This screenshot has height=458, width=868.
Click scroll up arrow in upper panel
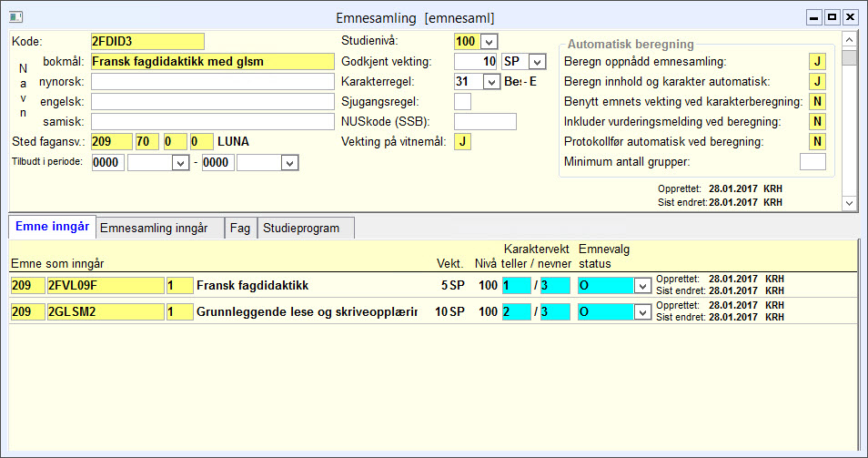click(x=849, y=40)
